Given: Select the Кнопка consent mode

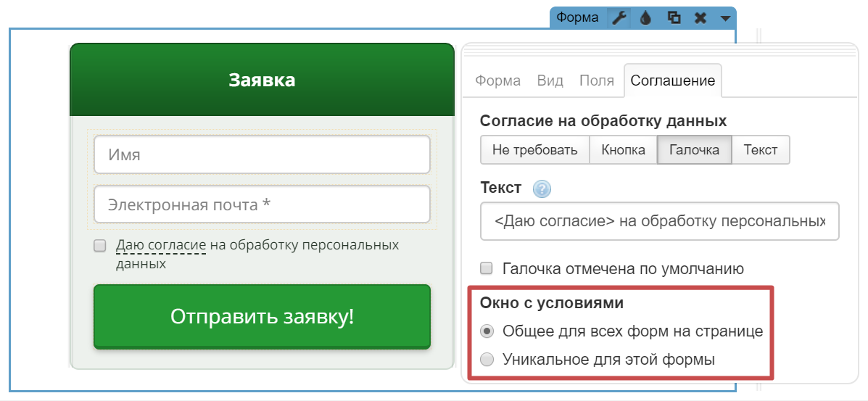Looking at the screenshot, I should tap(623, 150).
